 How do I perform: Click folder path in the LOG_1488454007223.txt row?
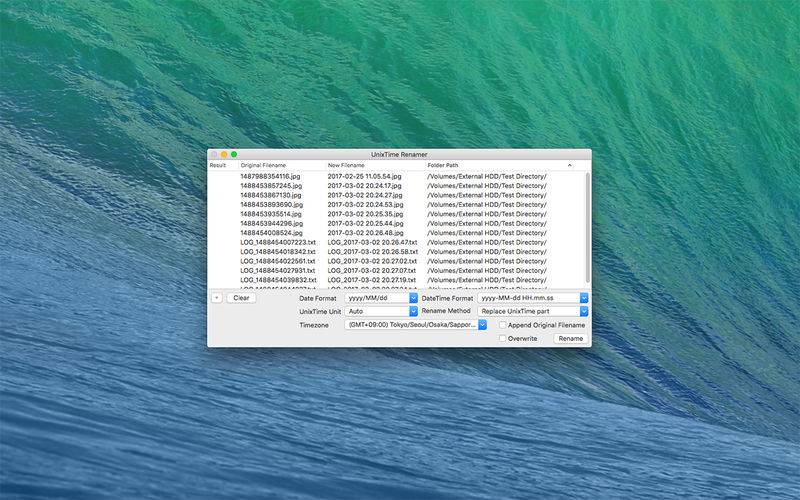pyautogui.click(x=487, y=242)
